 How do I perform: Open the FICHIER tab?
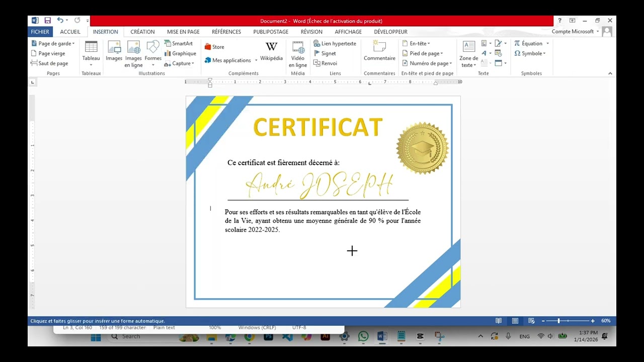(x=40, y=32)
